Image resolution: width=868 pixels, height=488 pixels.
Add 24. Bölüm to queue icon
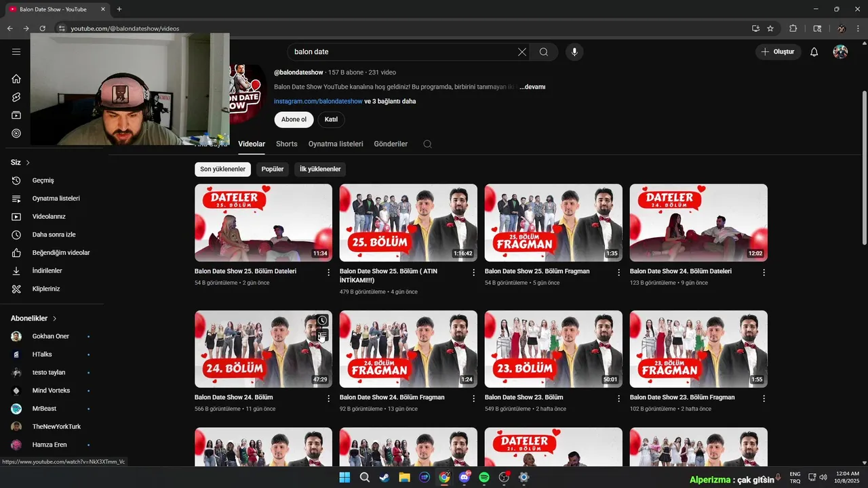click(322, 335)
